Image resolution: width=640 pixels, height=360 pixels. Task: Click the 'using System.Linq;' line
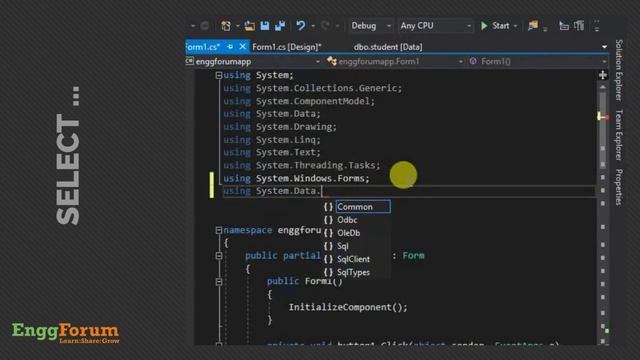272,140
